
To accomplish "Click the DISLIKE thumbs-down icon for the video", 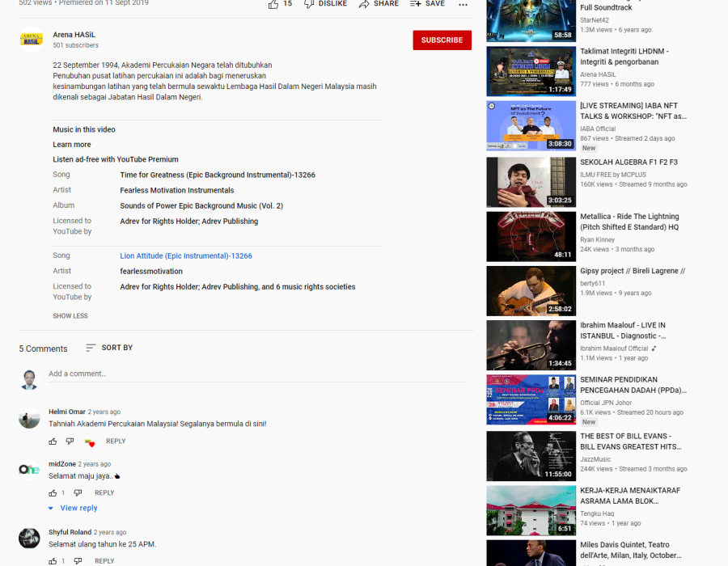I will (x=309, y=4).
